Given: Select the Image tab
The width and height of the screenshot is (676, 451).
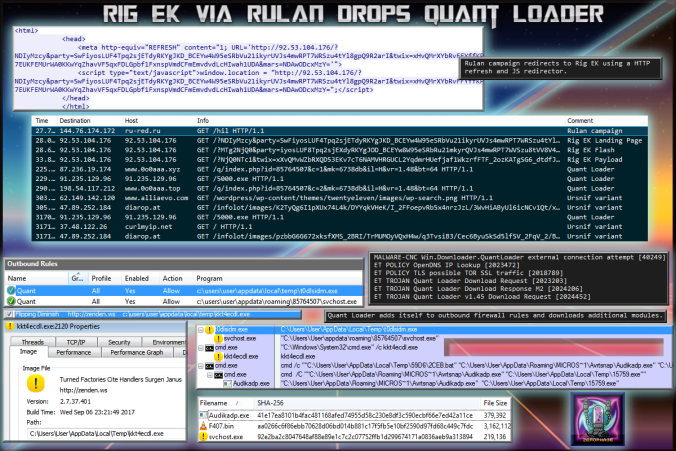Looking at the screenshot, I should click(28, 352).
